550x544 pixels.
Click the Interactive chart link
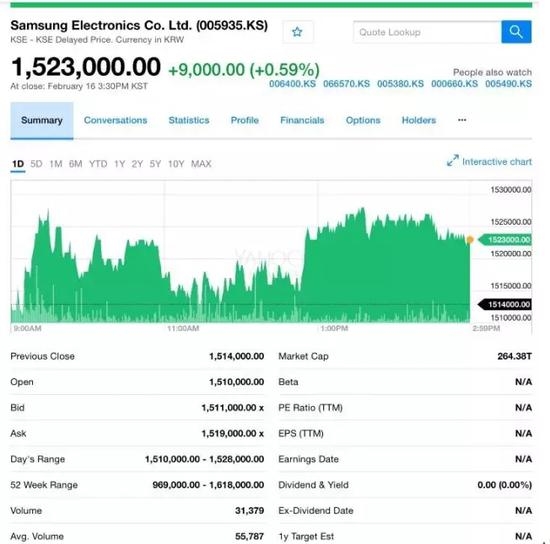click(497, 162)
